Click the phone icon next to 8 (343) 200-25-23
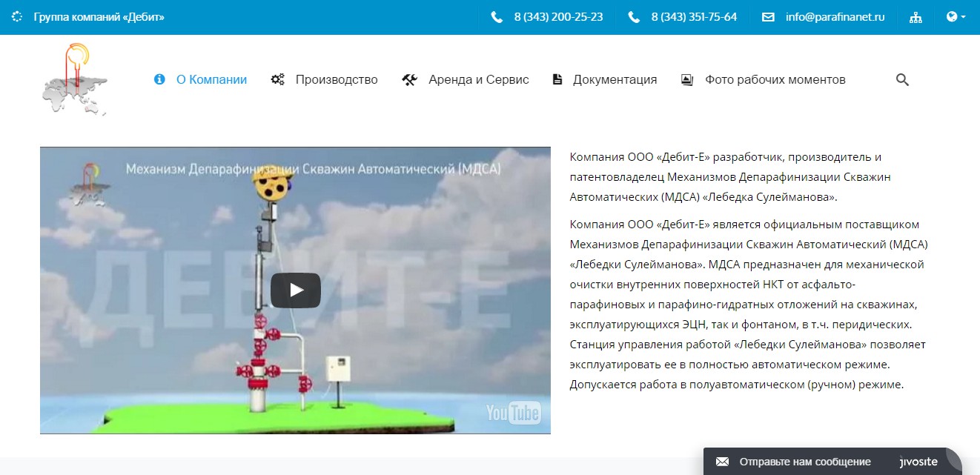The width and height of the screenshot is (980, 475). click(497, 17)
